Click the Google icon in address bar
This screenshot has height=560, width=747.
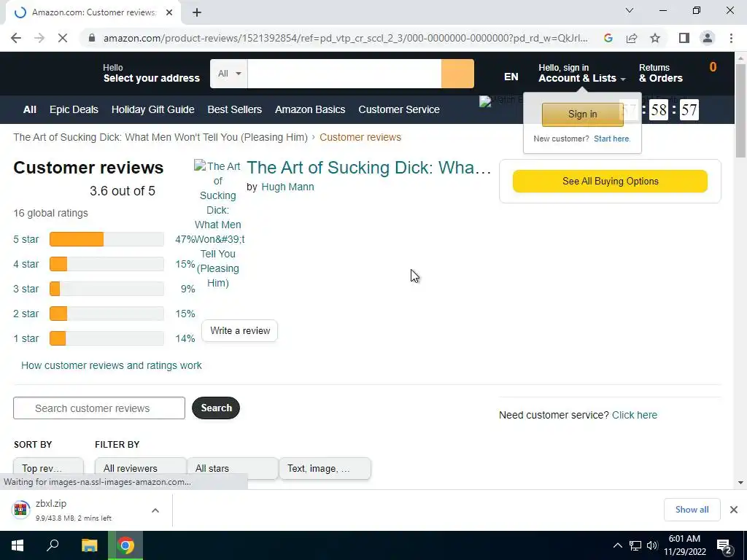click(x=608, y=38)
